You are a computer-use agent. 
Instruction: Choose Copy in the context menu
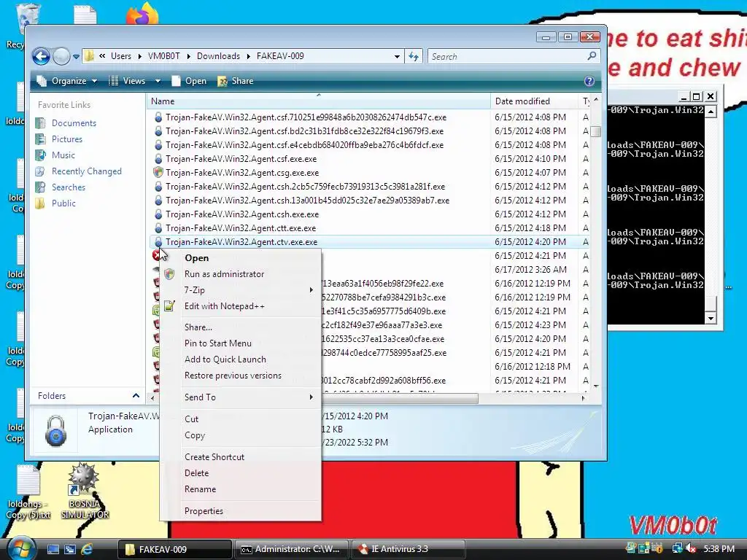241,435
